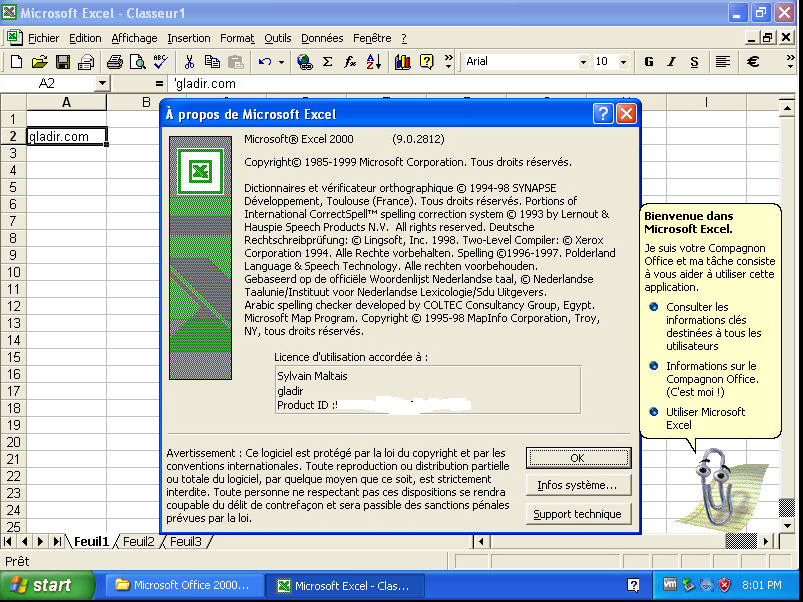The height and width of the screenshot is (602, 803).
Task: Click the Sort Ascending A-Z icon
Action: tap(374, 62)
